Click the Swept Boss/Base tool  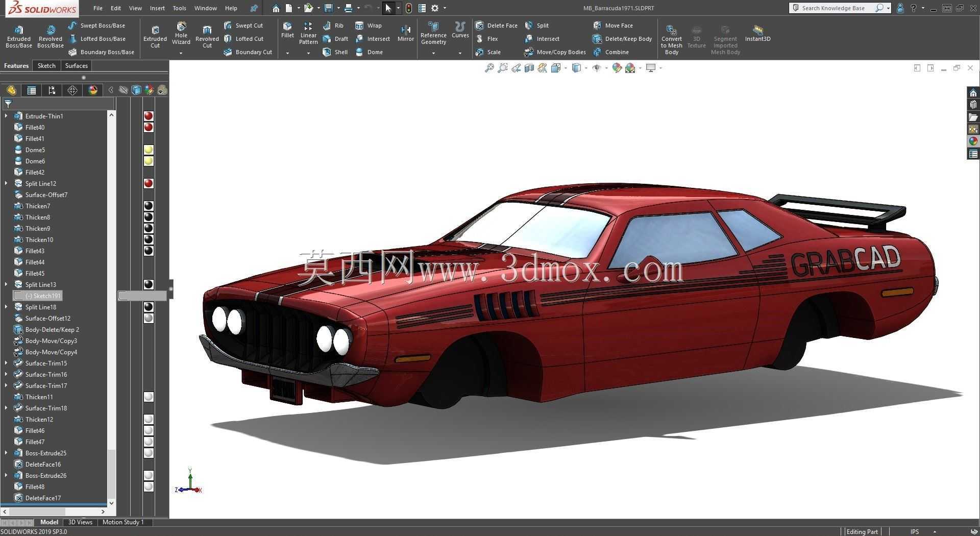click(96, 26)
